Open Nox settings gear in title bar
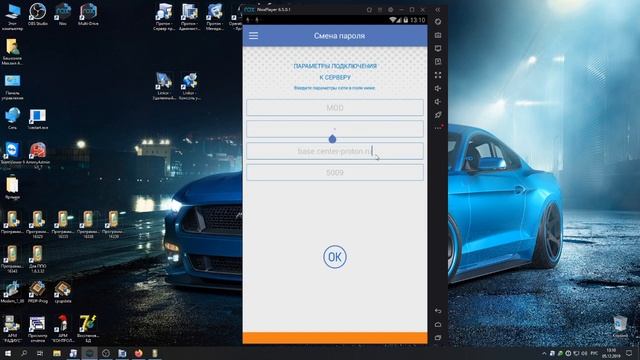Image resolution: width=640 pixels, height=360 pixels. [391, 9]
